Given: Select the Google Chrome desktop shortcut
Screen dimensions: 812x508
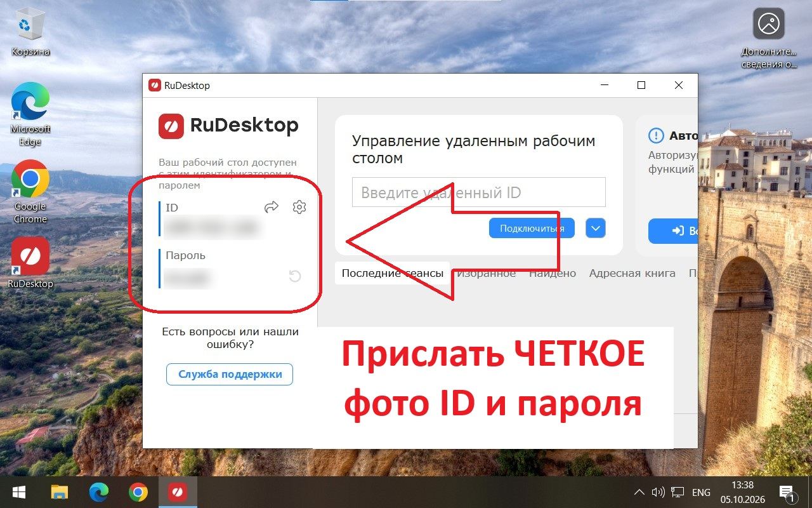Looking at the screenshot, I should pos(30,192).
